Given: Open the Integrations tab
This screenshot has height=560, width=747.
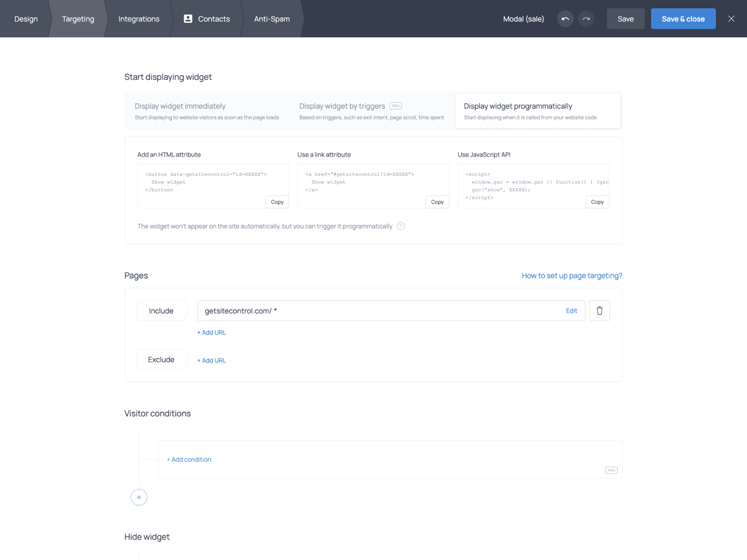Looking at the screenshot, I should click(x=138, y=19).
